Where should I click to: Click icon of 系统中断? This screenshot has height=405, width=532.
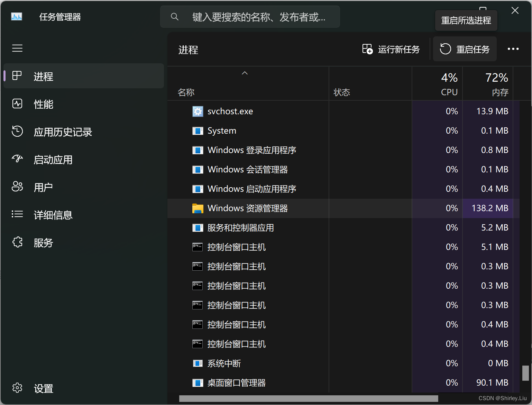tap(198, 363)
